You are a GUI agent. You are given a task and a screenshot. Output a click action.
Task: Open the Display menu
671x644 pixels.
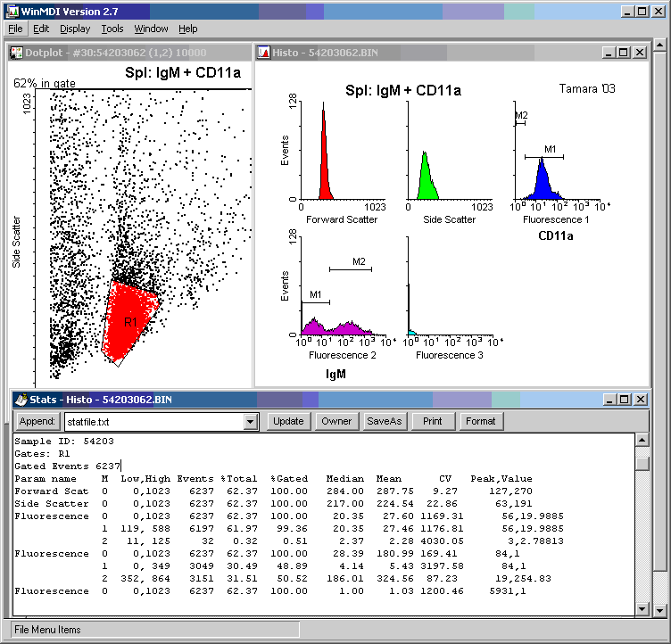(75, 29)
